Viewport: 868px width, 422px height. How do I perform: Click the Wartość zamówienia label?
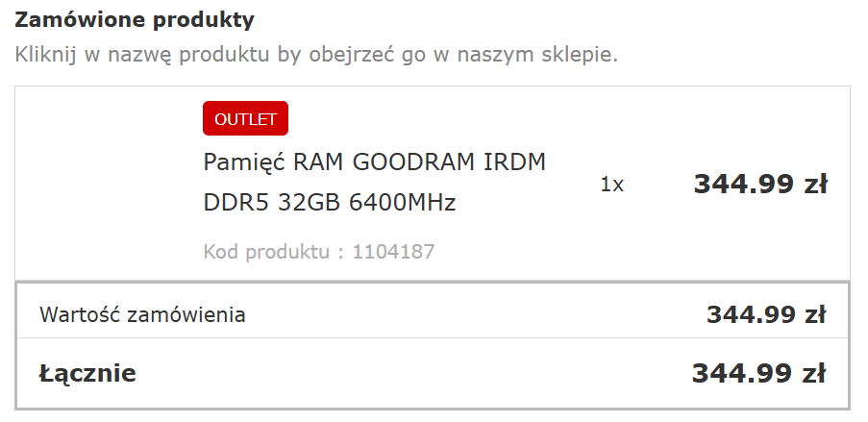pyautogui.click(x=142, y=314)
